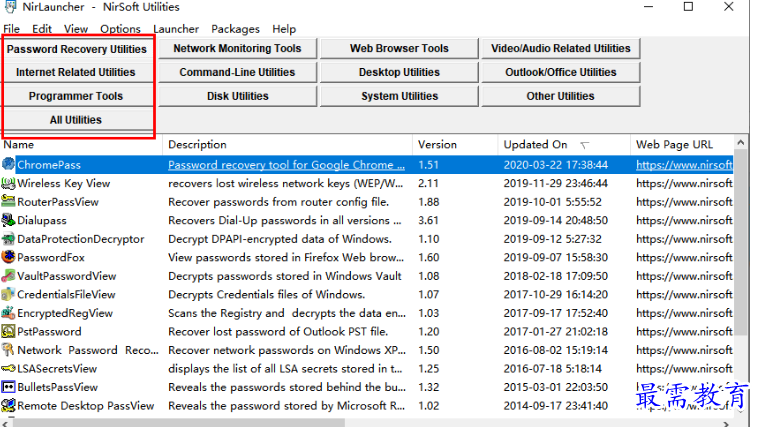The height and width of the screenshot is (427, 757).
Task: Select Command-Line Utilities category
Action: pos(238,72)
